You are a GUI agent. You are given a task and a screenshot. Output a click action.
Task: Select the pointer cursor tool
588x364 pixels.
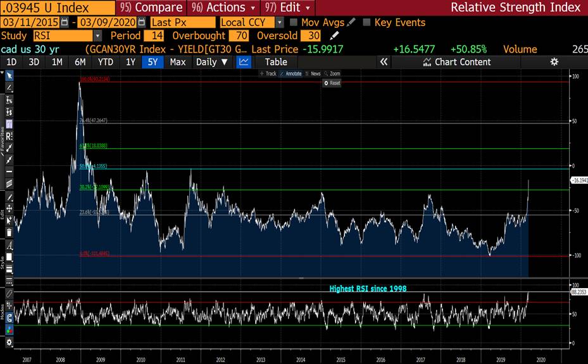click(9, 76)
